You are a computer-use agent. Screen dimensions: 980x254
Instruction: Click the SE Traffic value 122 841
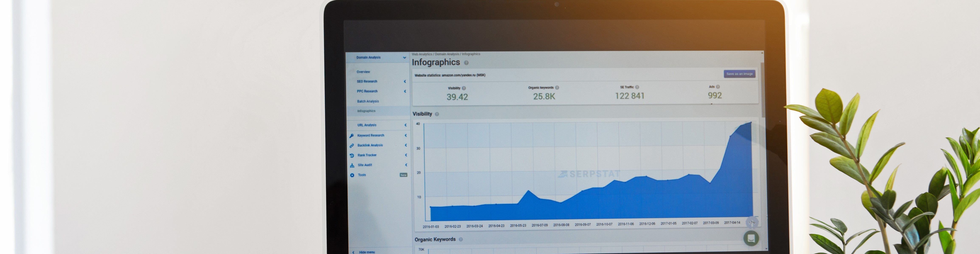(x=630, y=96)
